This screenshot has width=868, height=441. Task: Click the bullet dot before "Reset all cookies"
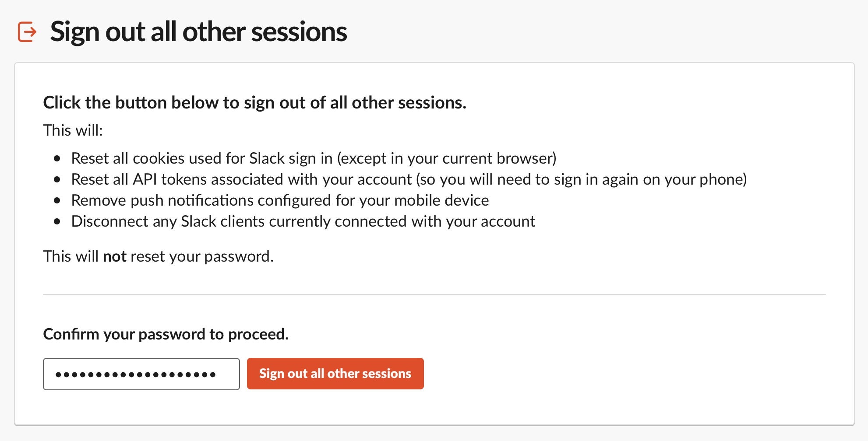pos(57,159)
